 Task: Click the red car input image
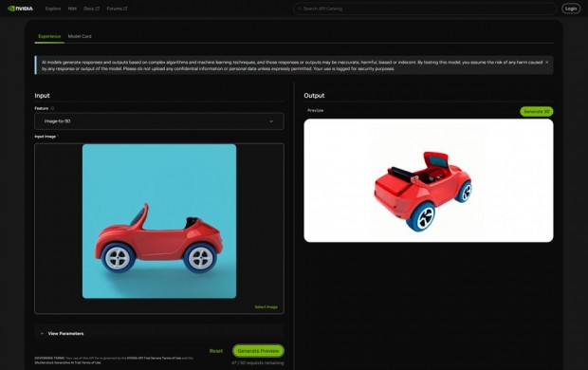click(159, 221)
